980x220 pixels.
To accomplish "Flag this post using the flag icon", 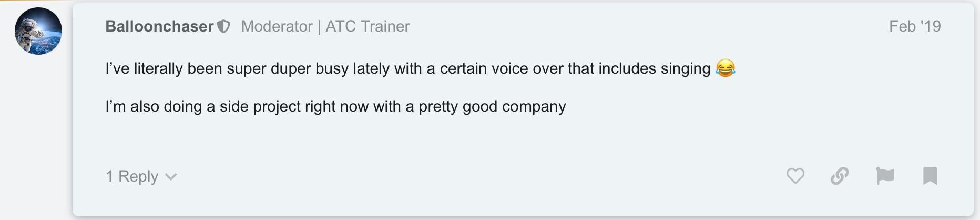I will (885, 176).
